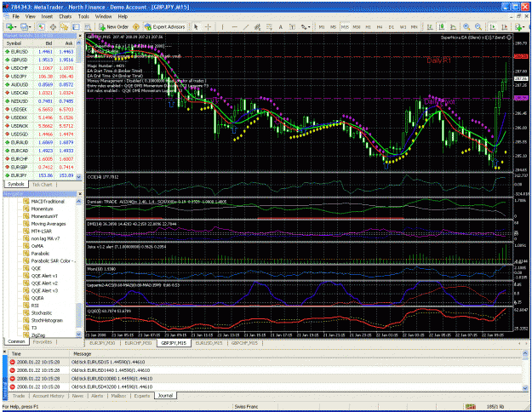Open the Account History terminal tab
Screen dimensions: 532x412
[x=49, y=396]
